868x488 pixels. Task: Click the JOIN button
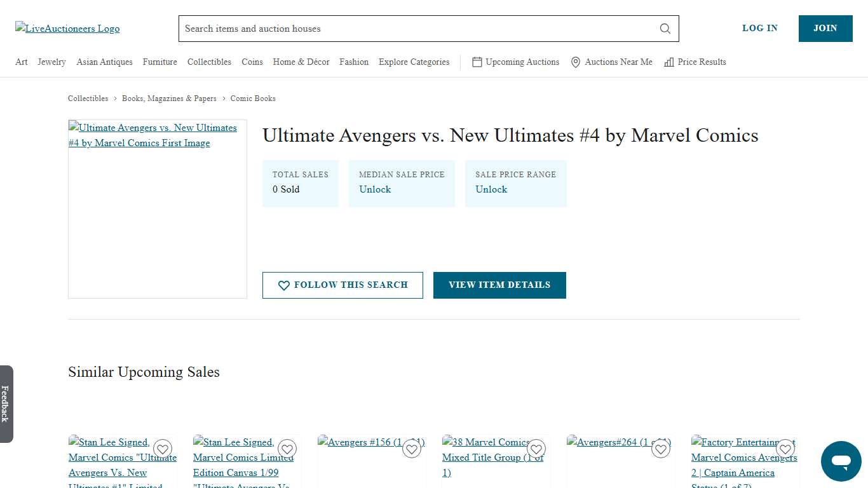pyautogui.click(x=825, y=28)
